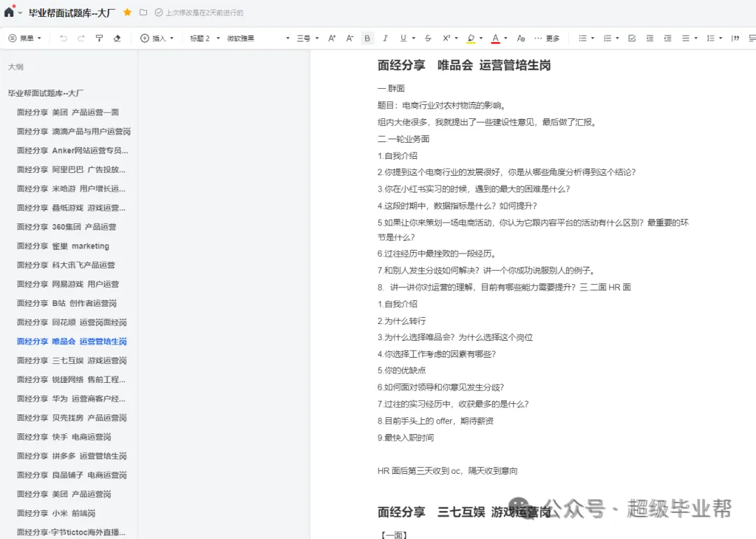Viewport: 756px width, 539px height.
Task: Click the line 题目：电商行业对农村物流的影响
Action: click(442, 106)
